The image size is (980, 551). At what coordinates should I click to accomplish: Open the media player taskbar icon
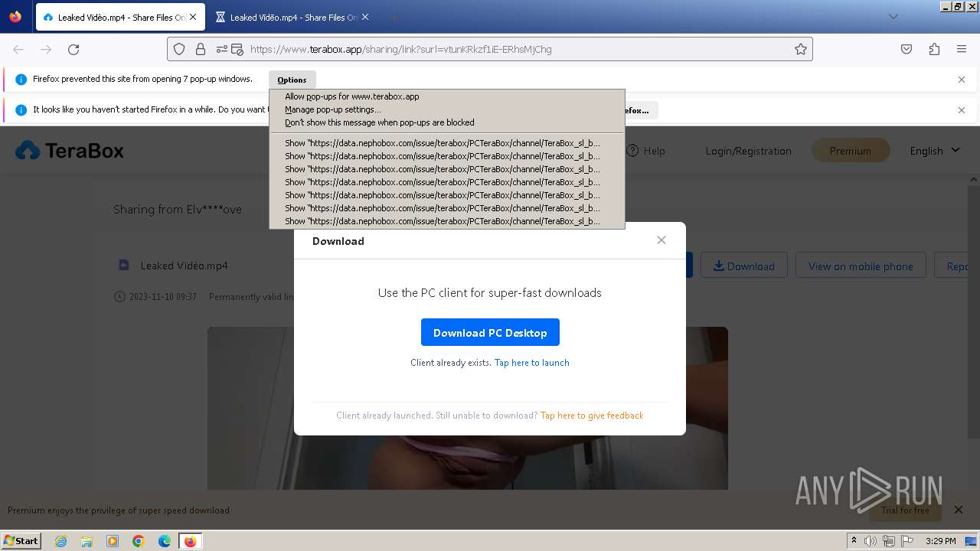113,541
